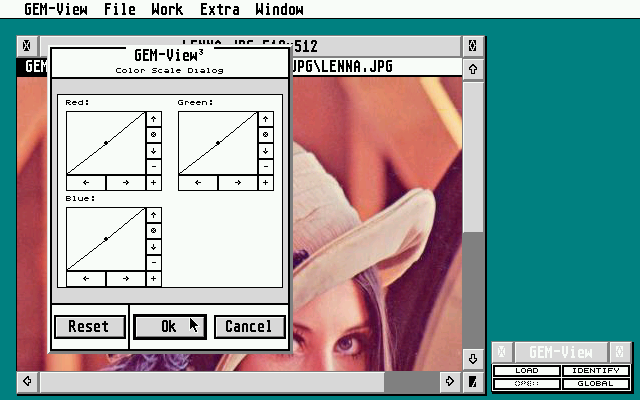Viewport: 640px width, 400px height.
Task: Click the Green curve right arrow
Action: click(x=238, y=182)
